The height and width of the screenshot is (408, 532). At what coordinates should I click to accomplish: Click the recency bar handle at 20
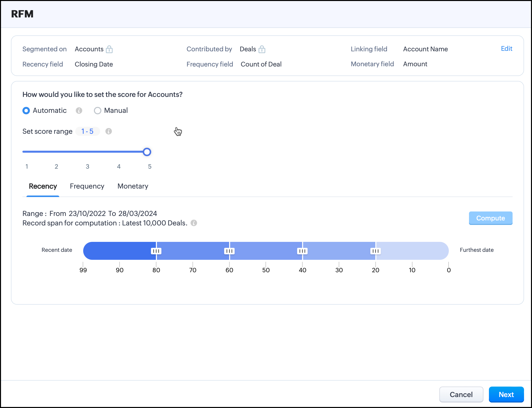[375, 251]
